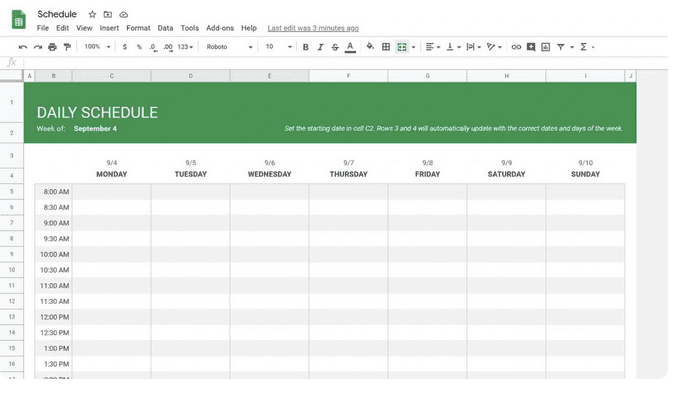This screenshot has height=393, width=674.
Task: Open the Format menu
Action: [x=138, y=28]
